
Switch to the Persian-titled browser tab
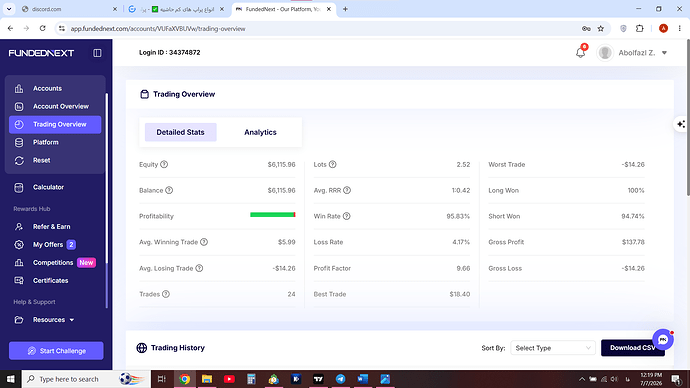click(176, 9)
